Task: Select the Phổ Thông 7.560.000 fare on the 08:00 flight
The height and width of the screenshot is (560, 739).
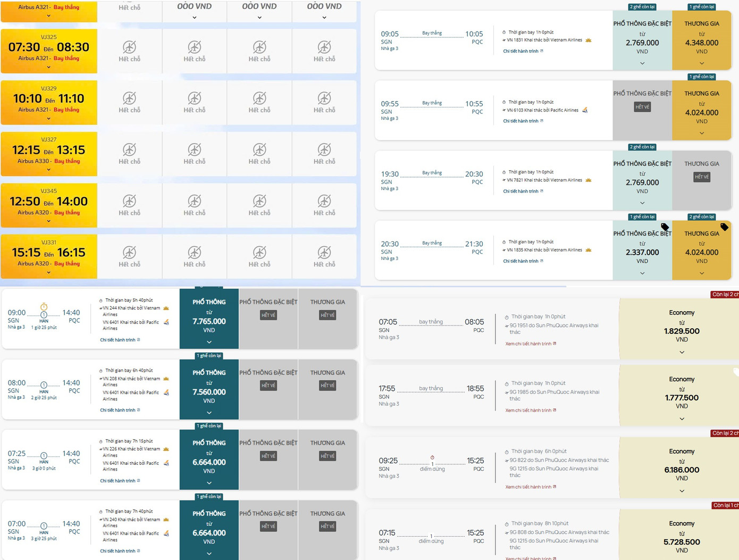Action: (x=209, y=392)
